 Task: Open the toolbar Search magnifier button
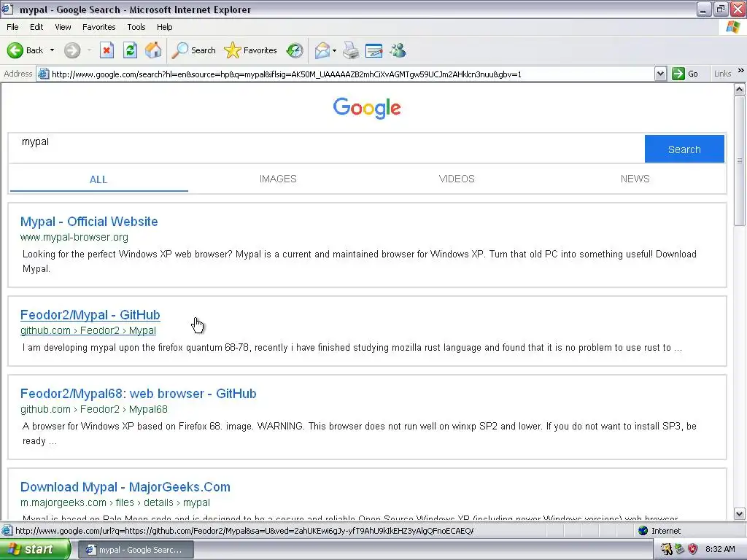(194, 50)
